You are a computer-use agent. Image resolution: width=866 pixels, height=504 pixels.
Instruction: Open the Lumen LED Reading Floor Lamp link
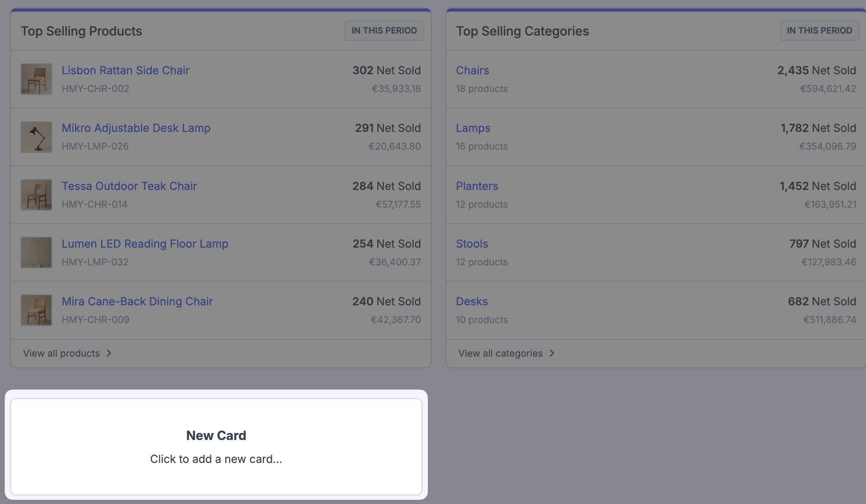point(145,244)
